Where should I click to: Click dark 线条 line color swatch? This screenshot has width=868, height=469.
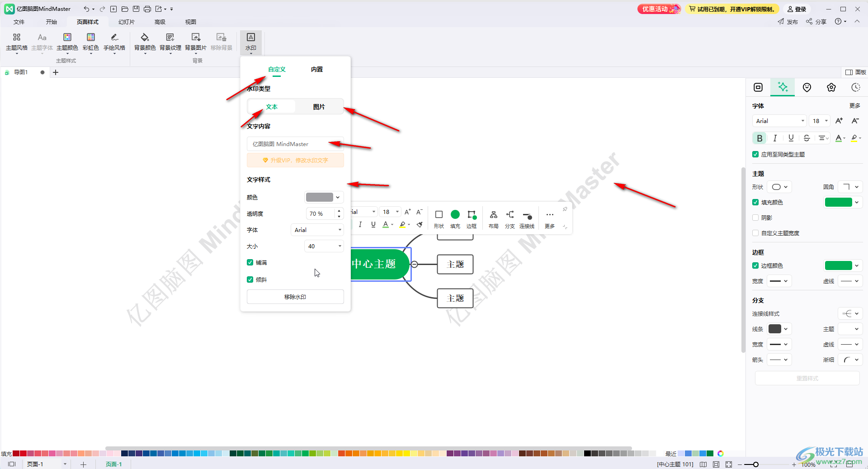[x=774, y=329]
